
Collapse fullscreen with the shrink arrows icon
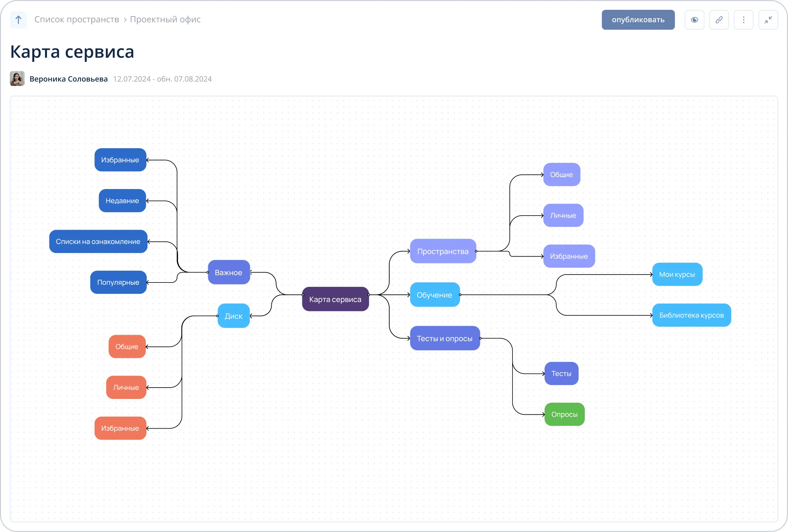pos(768,20)
